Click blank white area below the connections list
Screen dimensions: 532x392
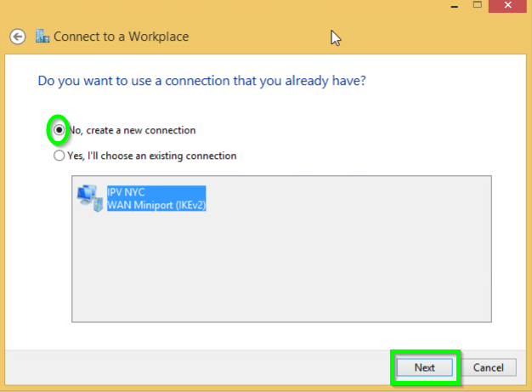coord(280,335)
